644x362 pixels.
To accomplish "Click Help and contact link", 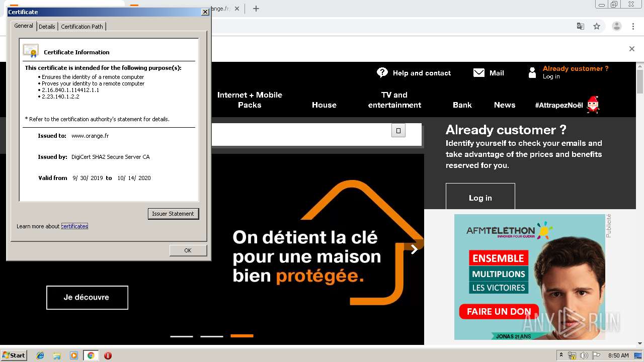I will click(422, 73).
